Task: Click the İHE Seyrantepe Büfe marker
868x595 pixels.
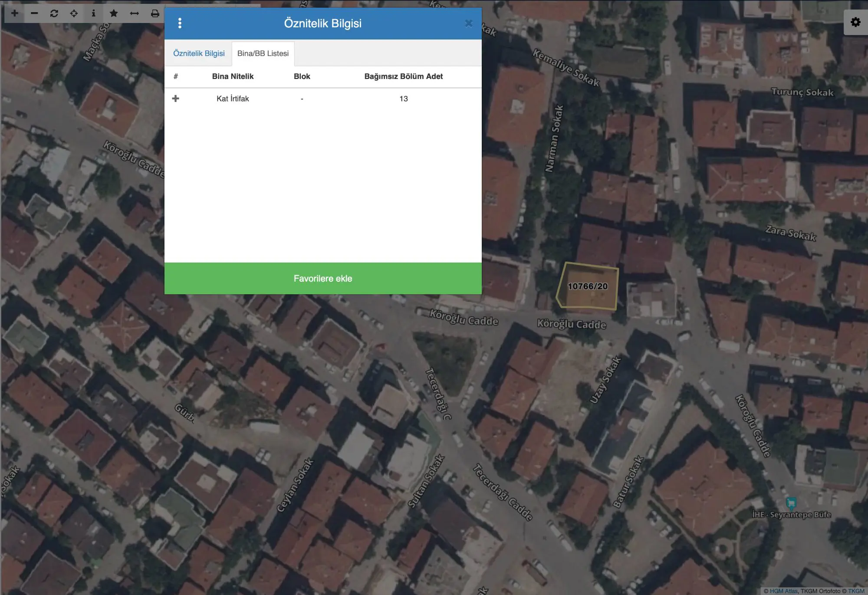Action: click(x=791, y=503)
